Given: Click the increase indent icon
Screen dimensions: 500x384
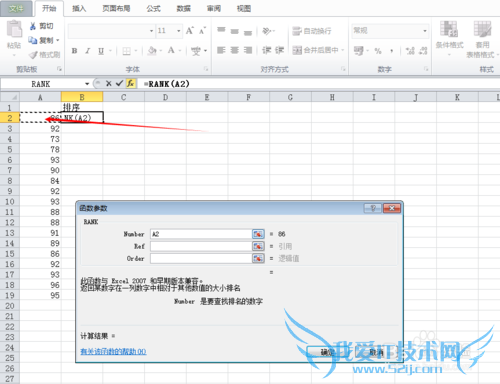Looking at the screenshot, I should coord(279,50).
